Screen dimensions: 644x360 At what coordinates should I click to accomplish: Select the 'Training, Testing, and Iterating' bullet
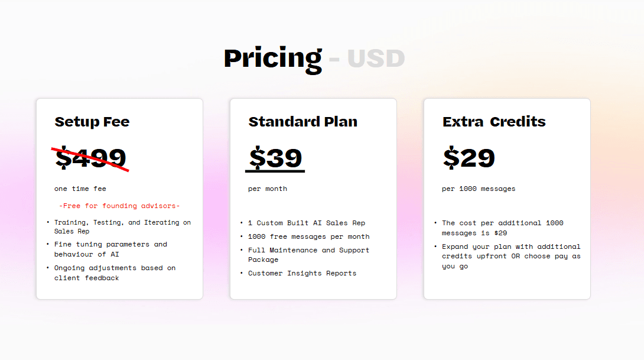point(122,227)
